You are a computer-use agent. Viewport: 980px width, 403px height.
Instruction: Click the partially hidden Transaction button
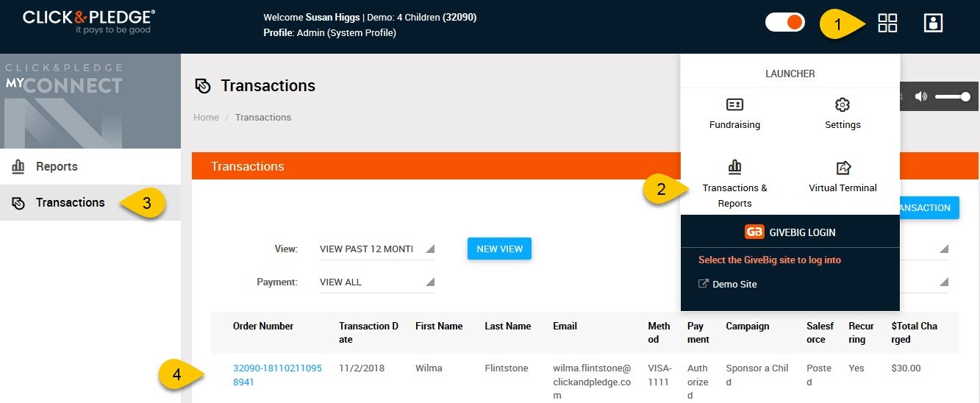[x=929, y=207]
